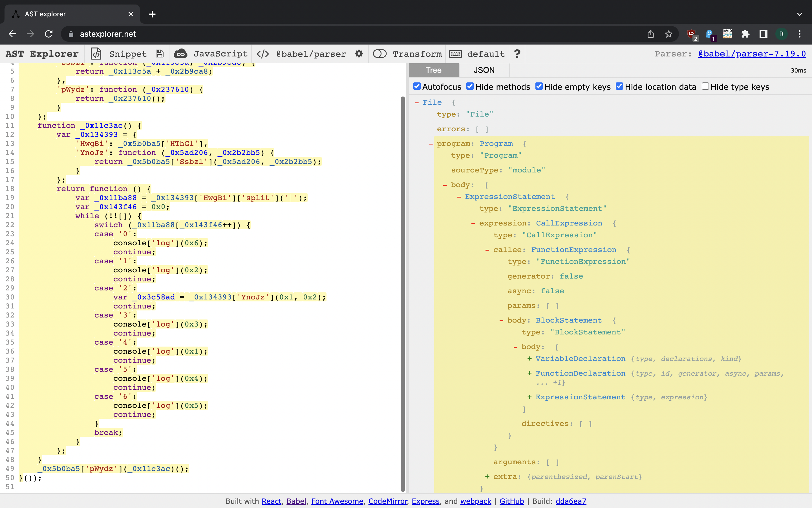Collapse the Program body array
The height and width of the screenshot is (508, 812).
(x=445, y=185)
